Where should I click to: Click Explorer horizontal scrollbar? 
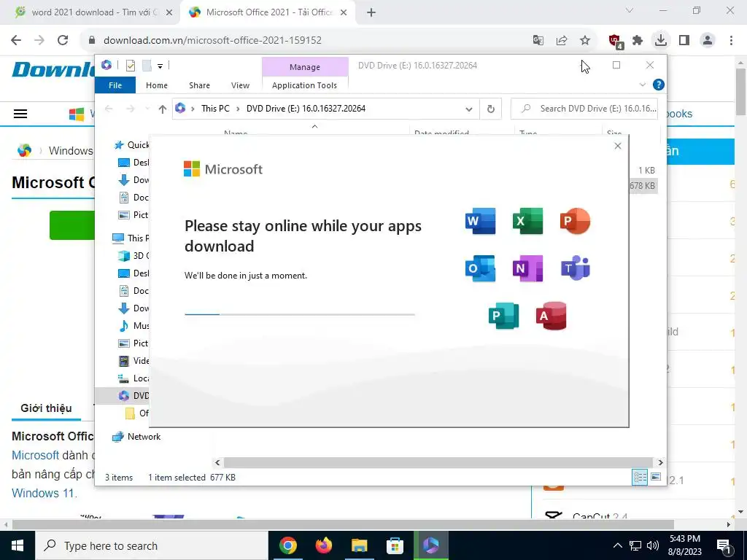coord(438,462)
